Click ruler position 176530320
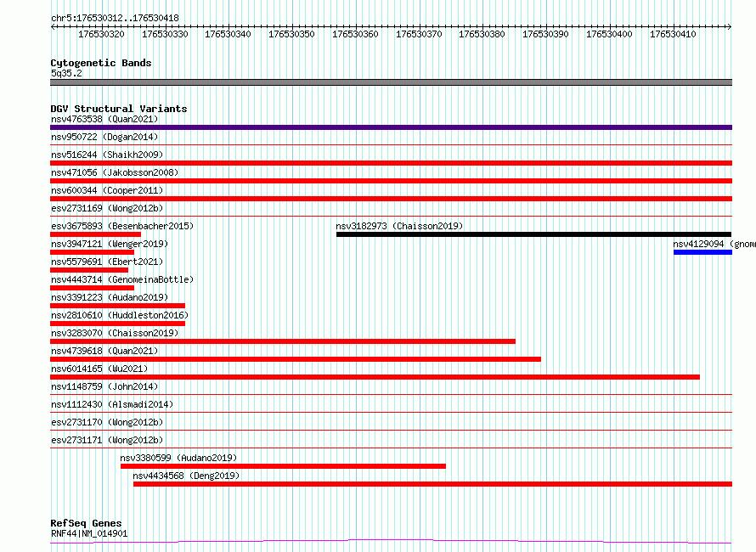This screenshot has height=552, width=756. click(101, 34)
